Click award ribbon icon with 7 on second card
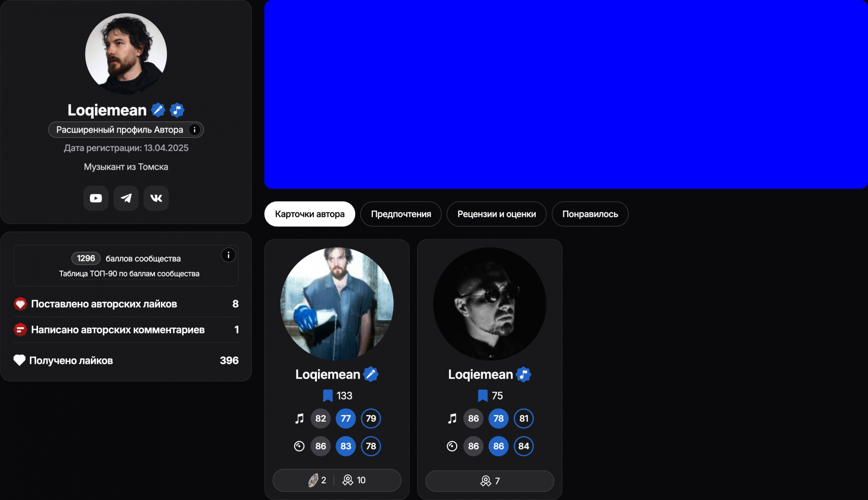This screenshot has height=500, width=868. pos(486,481)
